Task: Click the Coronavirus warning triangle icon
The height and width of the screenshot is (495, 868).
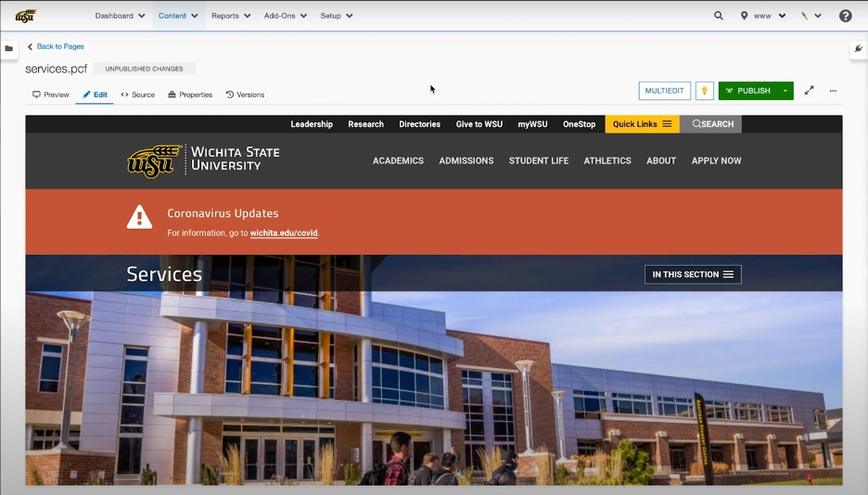Action: click(139, 217)
